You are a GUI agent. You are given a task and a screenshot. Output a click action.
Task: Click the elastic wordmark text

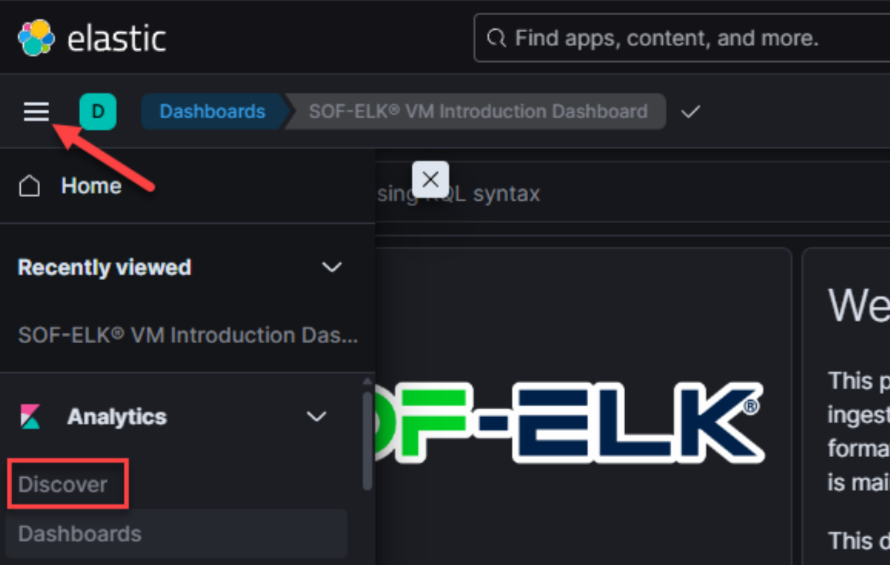coord(116,39)
